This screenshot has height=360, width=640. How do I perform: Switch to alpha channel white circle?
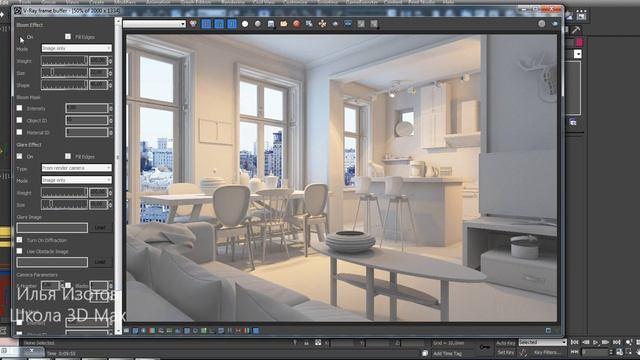click(245, 24)
